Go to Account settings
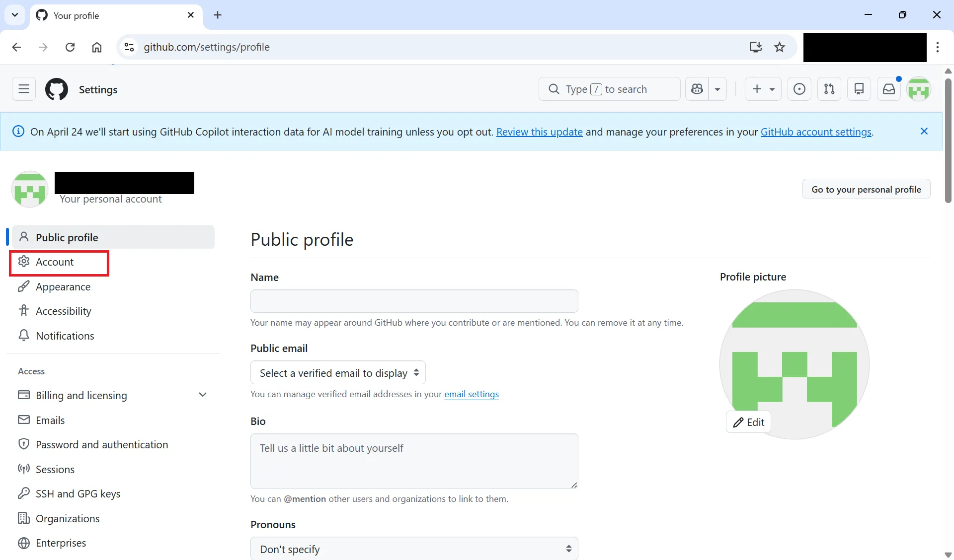Screen dimensions: 954x560 point(55,262)
